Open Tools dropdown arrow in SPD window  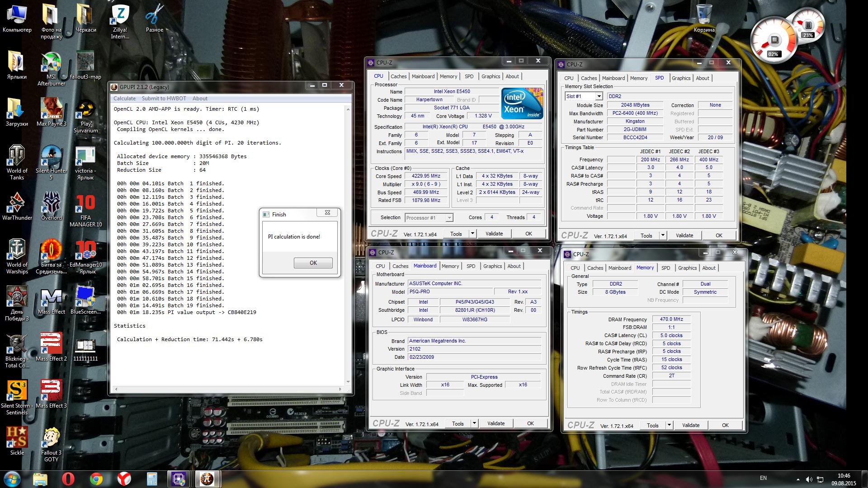663,235
